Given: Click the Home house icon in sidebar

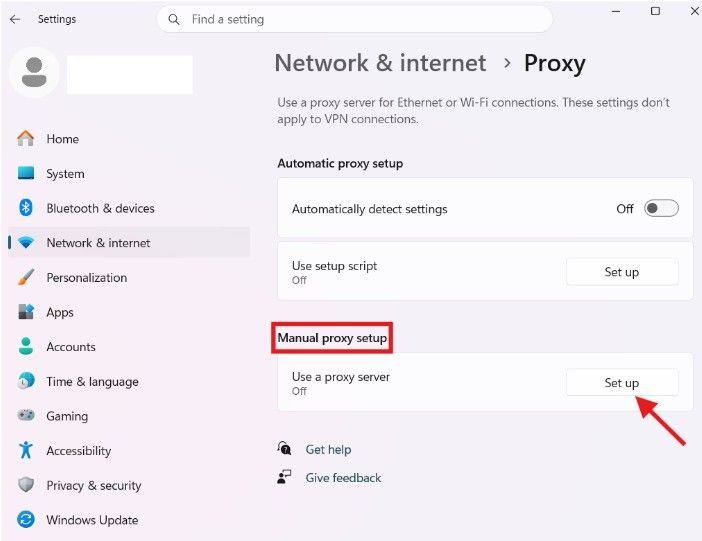Looking at the screenshot, I should pyautogui.click(x=26, y=138).
